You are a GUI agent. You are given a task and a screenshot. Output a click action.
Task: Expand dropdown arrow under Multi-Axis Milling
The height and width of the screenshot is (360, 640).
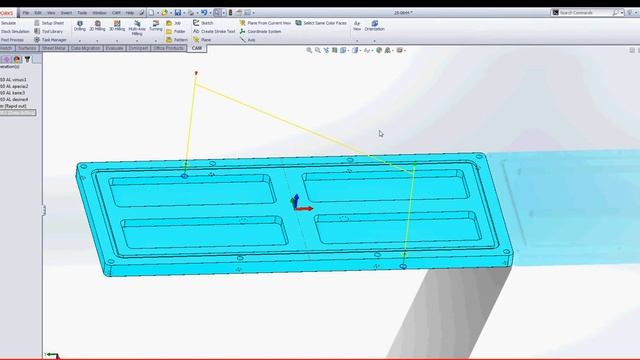[x=137, y=41]
